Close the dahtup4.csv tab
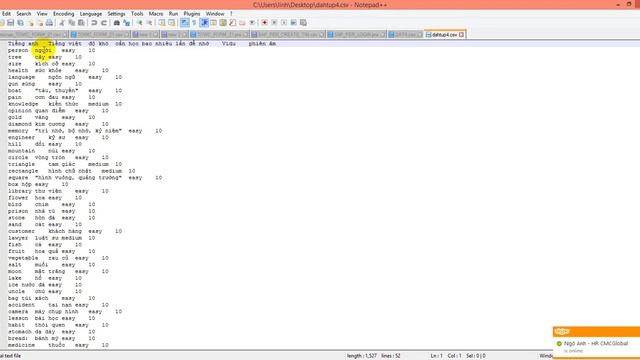Image resolution: width=640 pixels, height=360 pixels. [461, 35]
